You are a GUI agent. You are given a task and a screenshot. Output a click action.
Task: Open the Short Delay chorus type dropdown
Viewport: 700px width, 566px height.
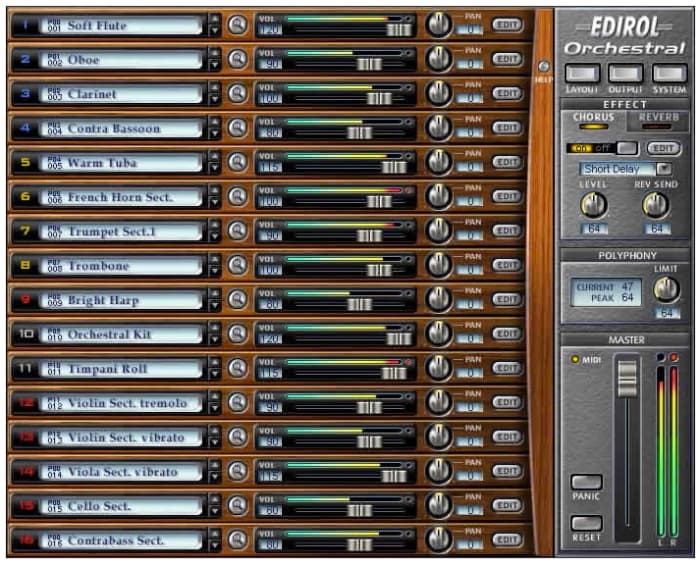[x=664, y=169]
